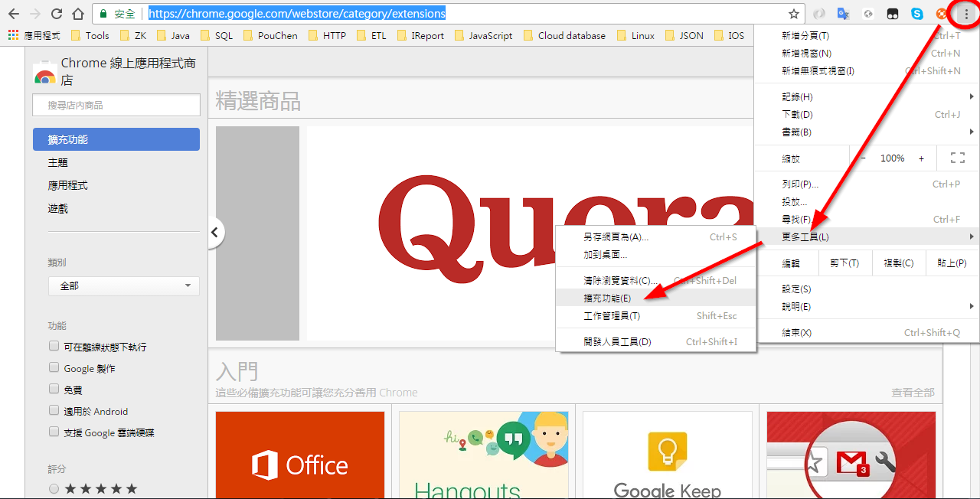Click the 貼上(P) edit button
The width and height of the screenshot is (980, 499).
(952, 263)
